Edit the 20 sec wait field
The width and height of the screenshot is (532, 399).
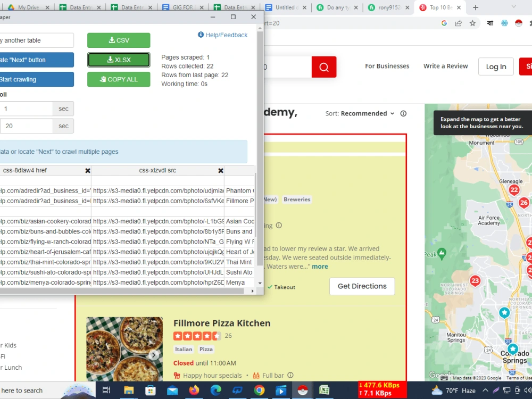point(27,126)
